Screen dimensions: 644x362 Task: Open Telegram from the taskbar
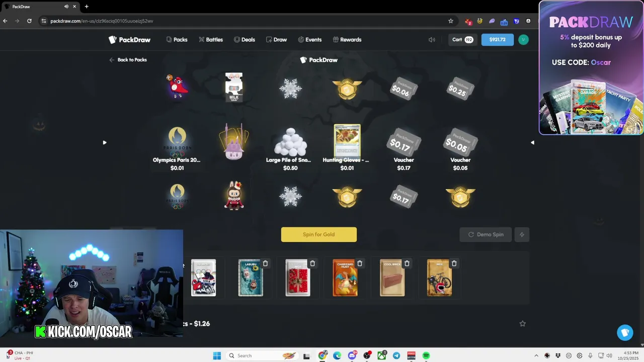click(x=396, y=355)
